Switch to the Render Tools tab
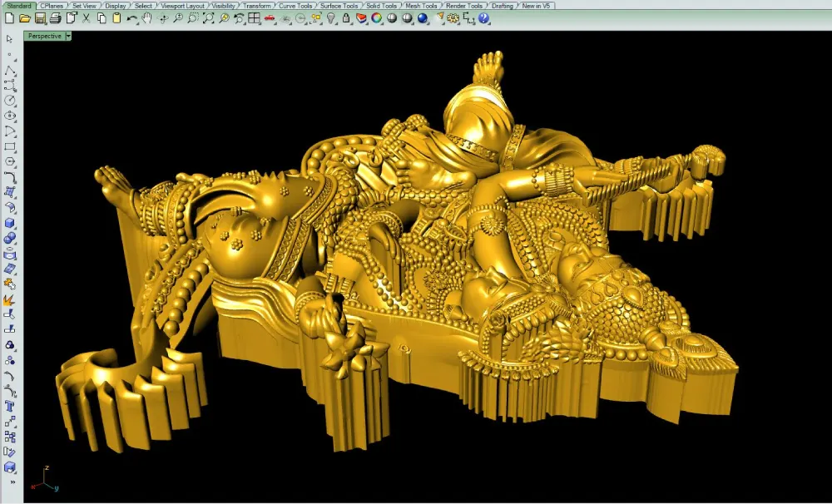Image resolution: width=832 pixels, height=504 pixels. pos(464,6)
